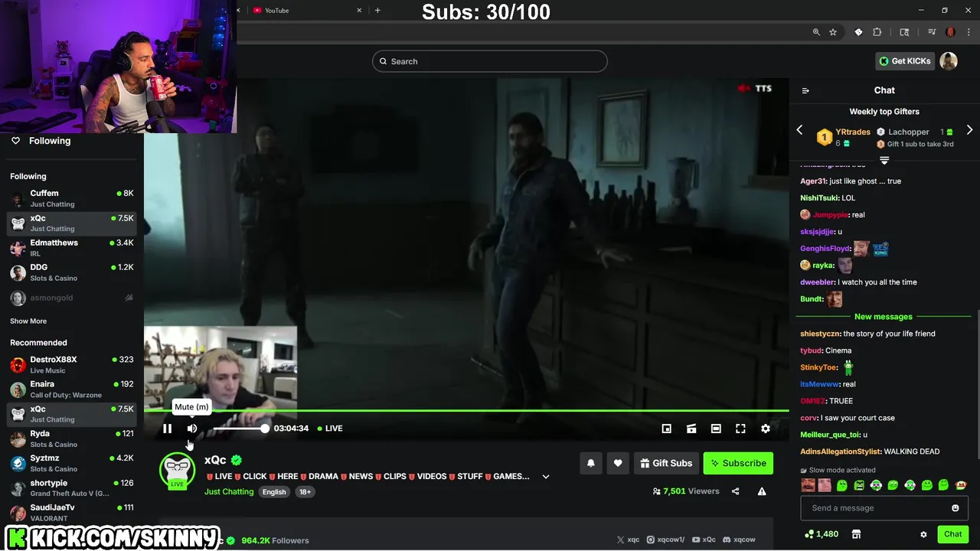Collapse chat with the arrow icon

tap(805, 90)
